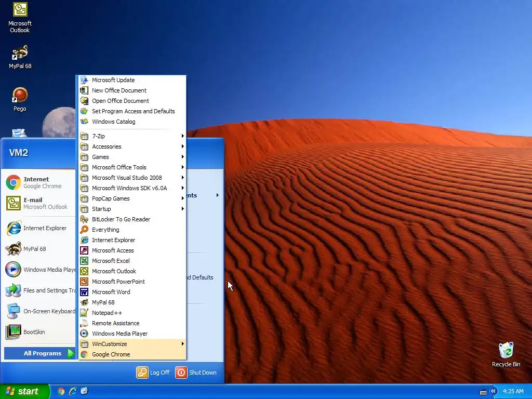
Task: Click Internet Explorer icon in Quick Launch
Action: click(73, 391)
